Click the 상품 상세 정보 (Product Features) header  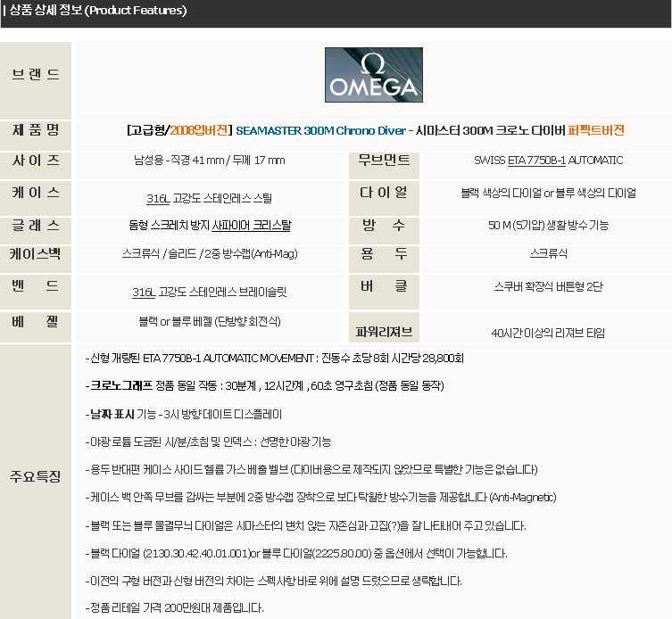pos(95,11)
